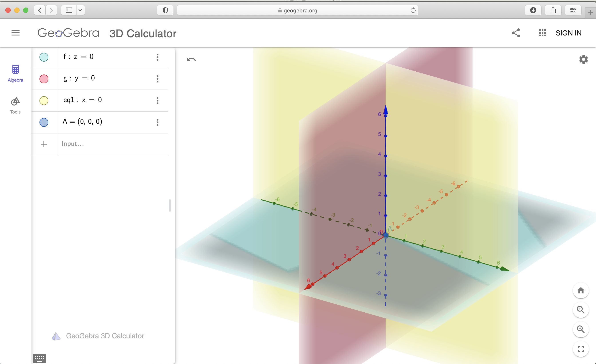Click the SIGN IN button
This screenshot has height=364, width=596.
tap(568, 33)
